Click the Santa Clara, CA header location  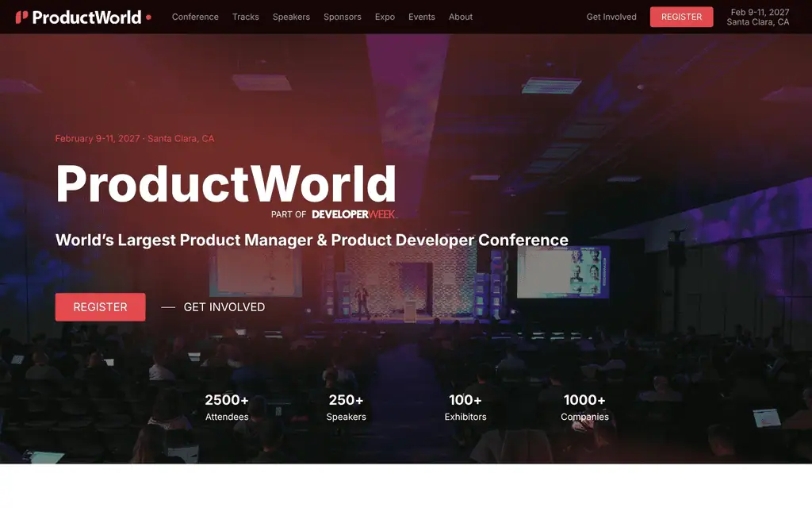(x=757, y=21)
